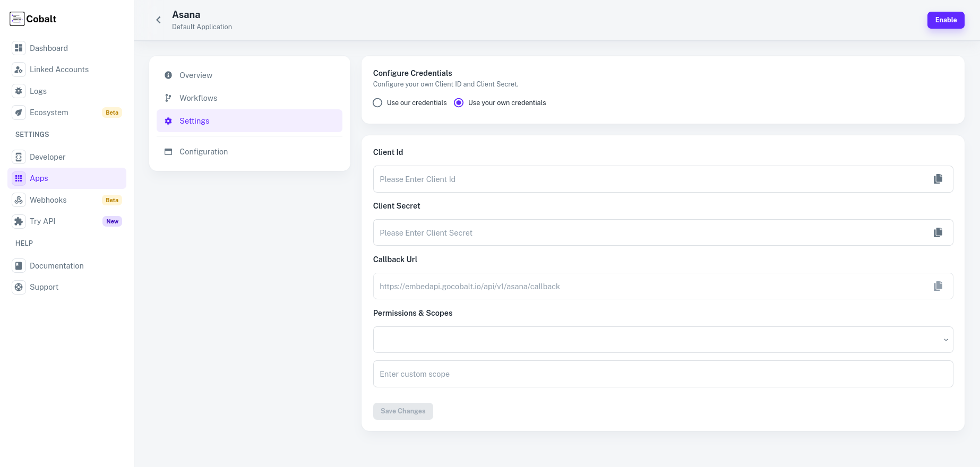Select Use your own credentials option

coord(459,103)
